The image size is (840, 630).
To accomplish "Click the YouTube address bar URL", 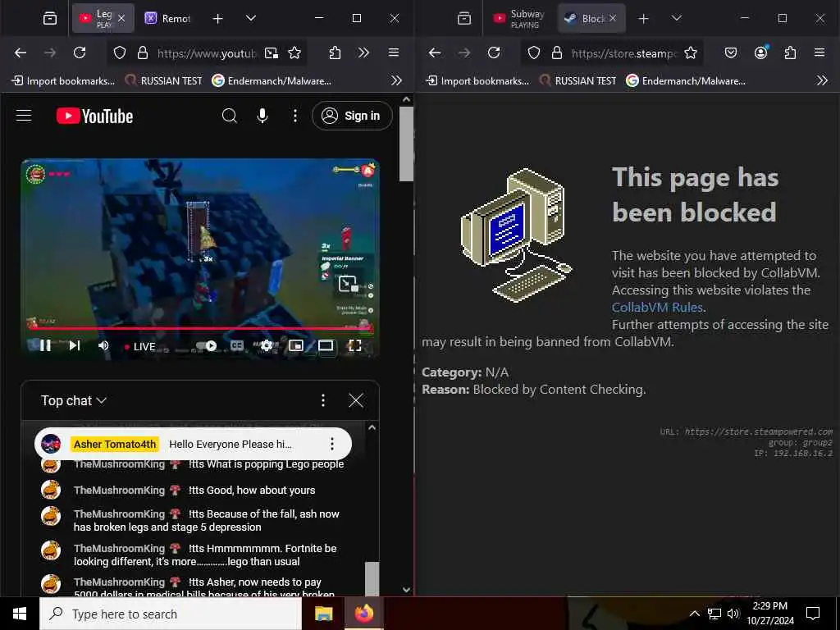I will point(207,53).
